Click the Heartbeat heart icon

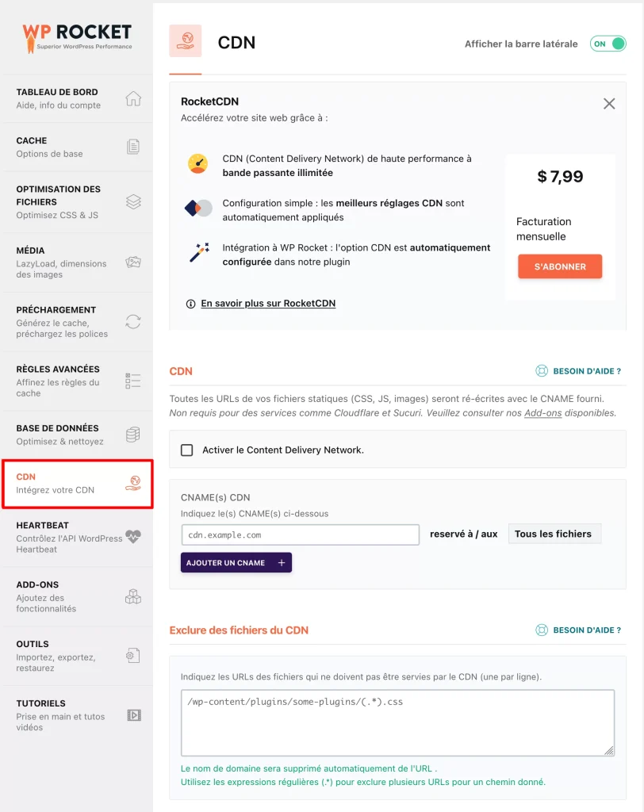pyautogui.click(x=133, y=537)
